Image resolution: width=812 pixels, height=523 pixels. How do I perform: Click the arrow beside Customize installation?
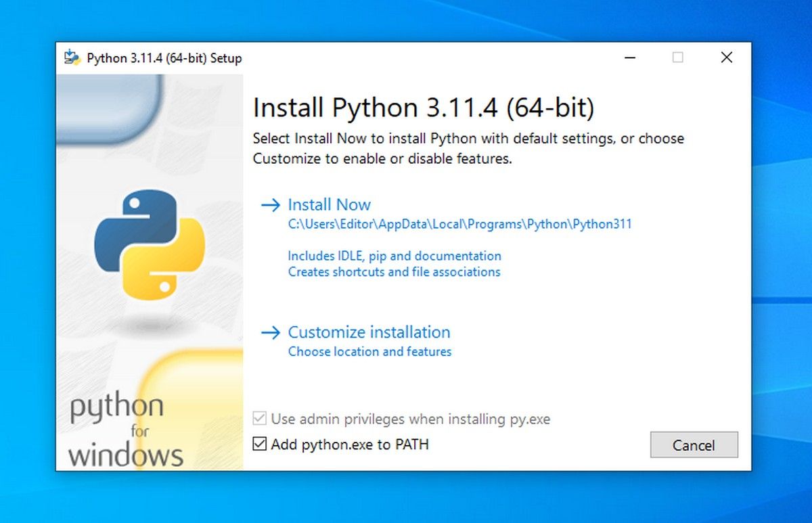coord(271,332)
